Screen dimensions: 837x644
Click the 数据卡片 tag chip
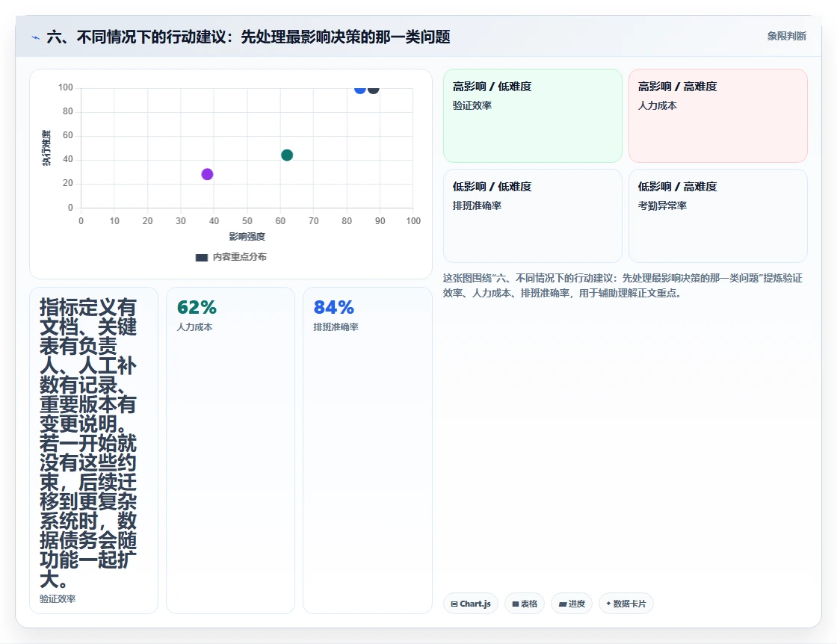626,604
